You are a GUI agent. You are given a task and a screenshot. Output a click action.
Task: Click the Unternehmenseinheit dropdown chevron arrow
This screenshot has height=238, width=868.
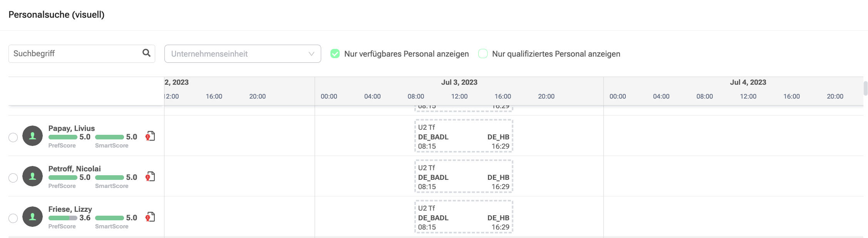(x=312, y=54)
